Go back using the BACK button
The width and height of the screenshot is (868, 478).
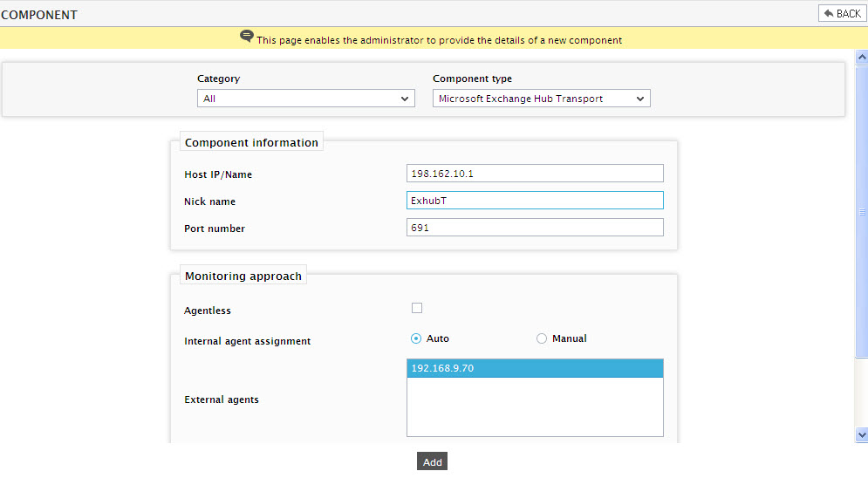[843, 13]
